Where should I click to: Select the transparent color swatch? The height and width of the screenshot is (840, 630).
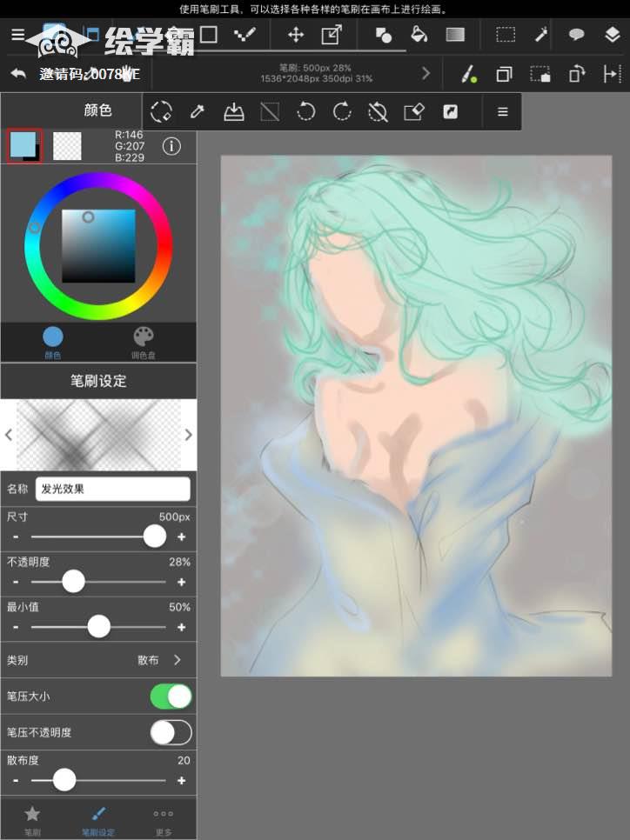point(67,146)
